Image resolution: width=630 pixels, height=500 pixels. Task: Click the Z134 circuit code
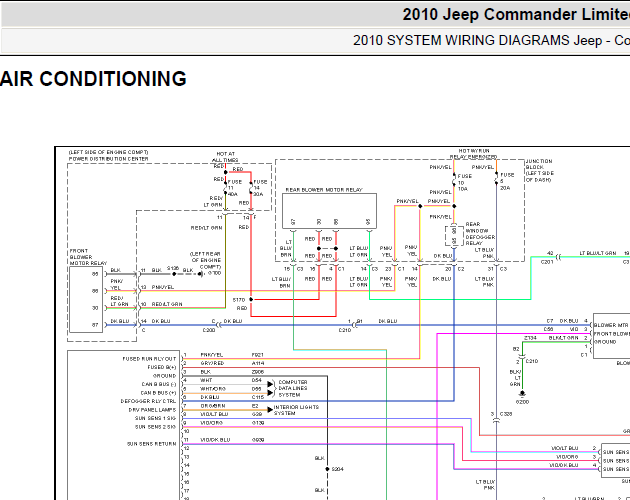[530, 338]
